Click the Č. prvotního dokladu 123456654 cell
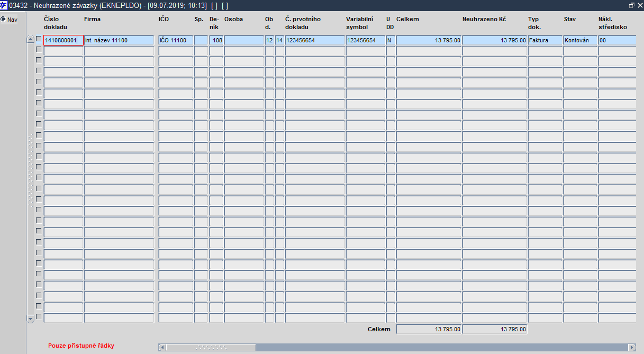644x354 pixels. click(315, 40)
